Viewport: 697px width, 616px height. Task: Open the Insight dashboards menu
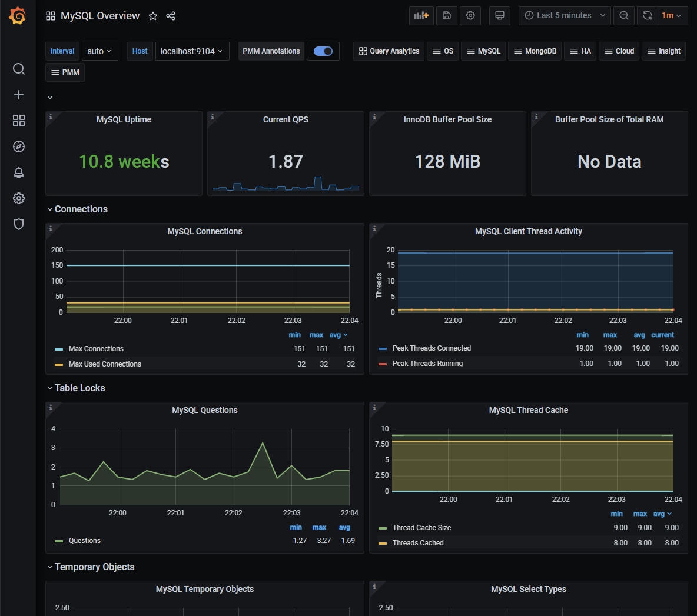(663, 51)
